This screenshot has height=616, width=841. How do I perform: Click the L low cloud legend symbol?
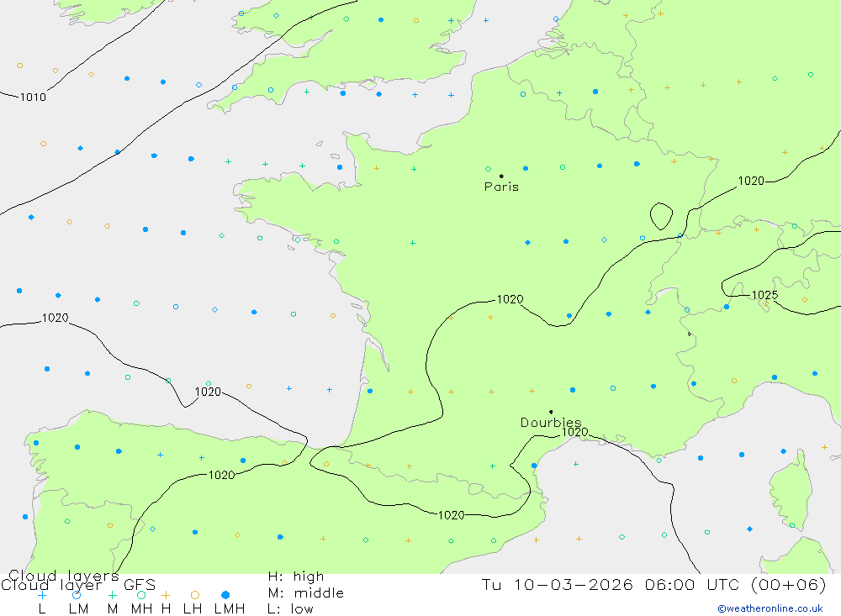[42, 595]
